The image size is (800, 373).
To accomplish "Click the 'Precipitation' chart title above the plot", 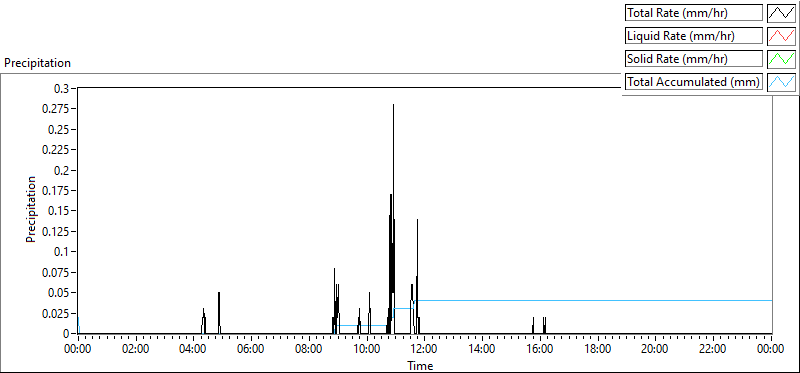I will (37, 63).
